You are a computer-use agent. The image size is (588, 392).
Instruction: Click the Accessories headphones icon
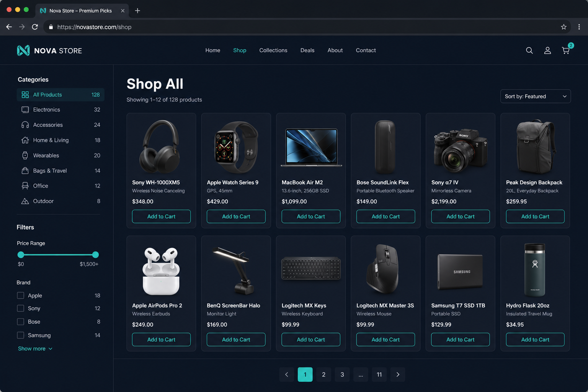[x=25, y=125]
